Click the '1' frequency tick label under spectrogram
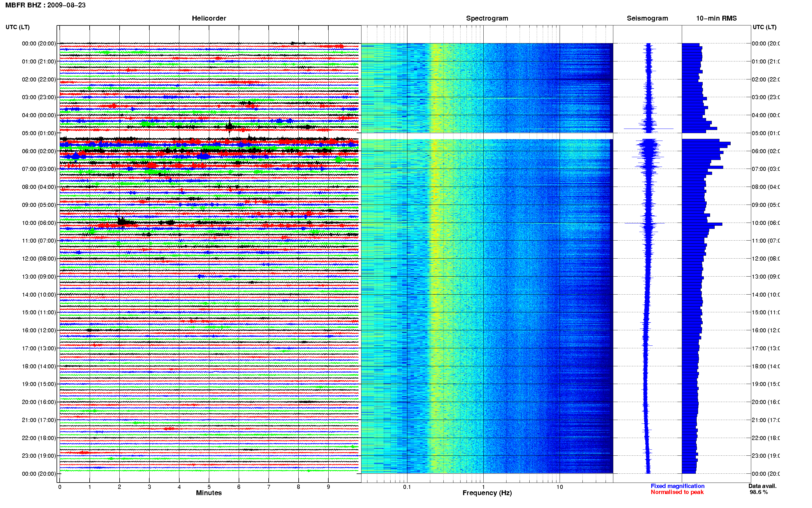The image size is (812, 508). (x=483, y=487)
